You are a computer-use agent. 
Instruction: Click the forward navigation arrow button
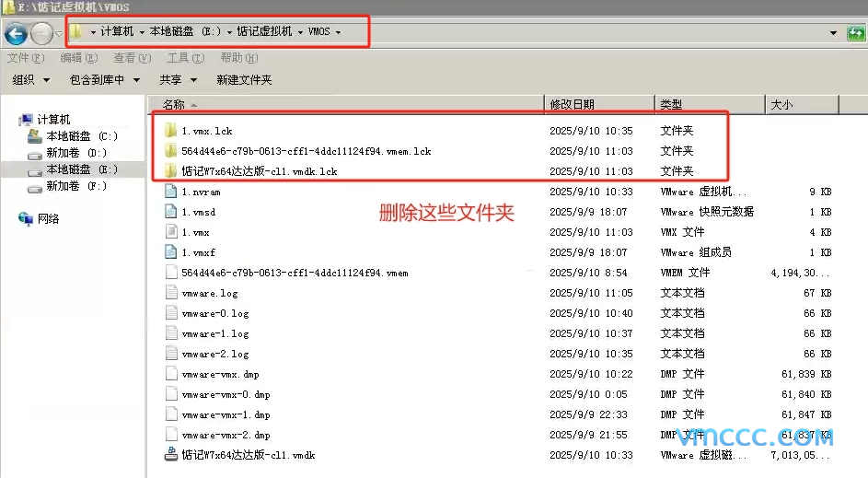coord(41,34)
